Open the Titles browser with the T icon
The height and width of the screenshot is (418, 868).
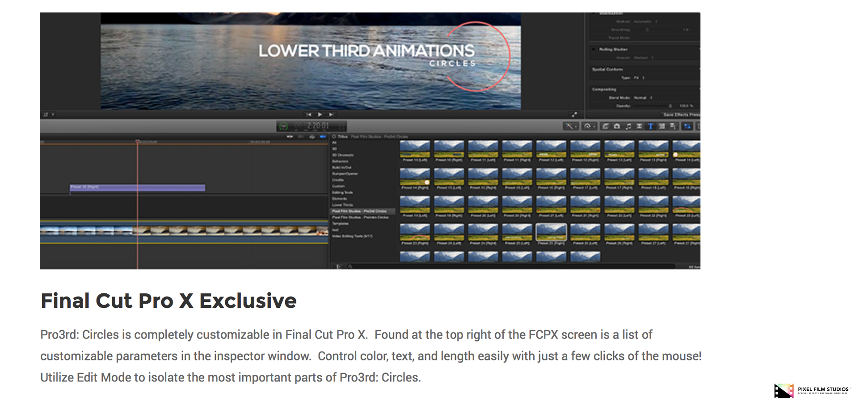tap(650, 126)
